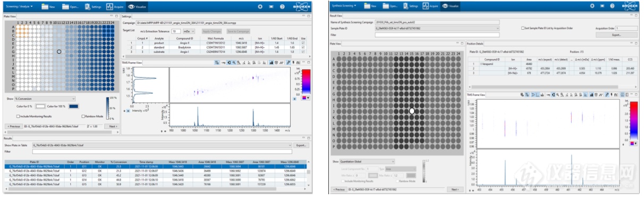
Task: Select right Plate View tab
Action: pyautogui.click(x=336, y=44)
